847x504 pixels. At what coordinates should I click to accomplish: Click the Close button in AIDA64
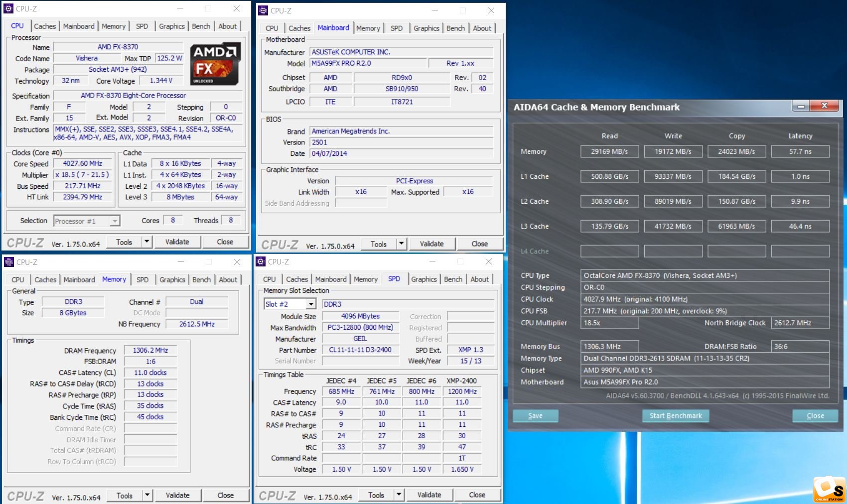pos(815,416)
